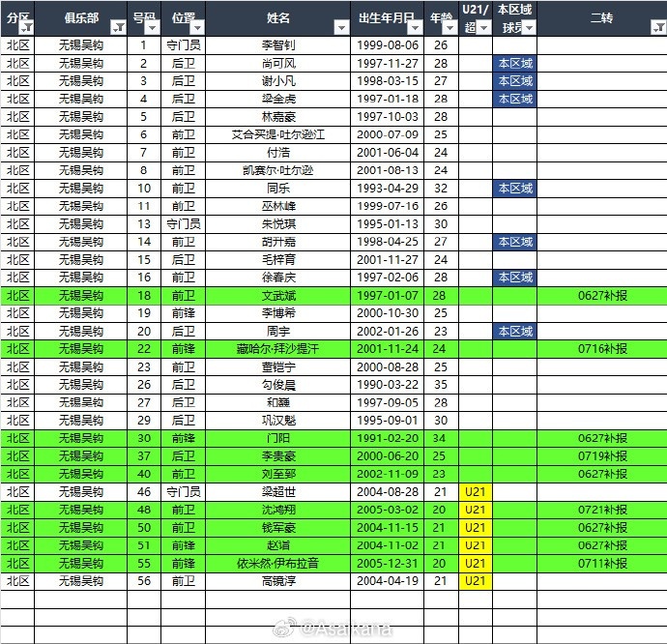
Task: Click the 二转 column filter button
Action: coord(657,28)
